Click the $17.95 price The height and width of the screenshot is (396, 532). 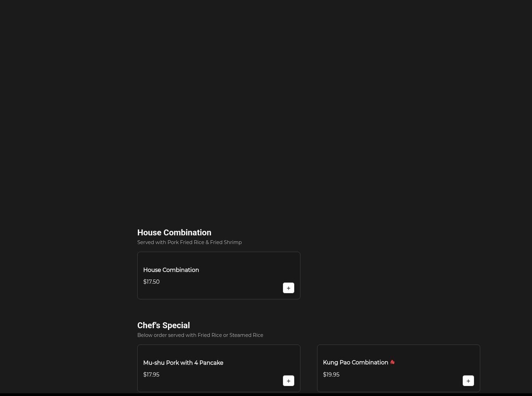(x=151, y=374)
